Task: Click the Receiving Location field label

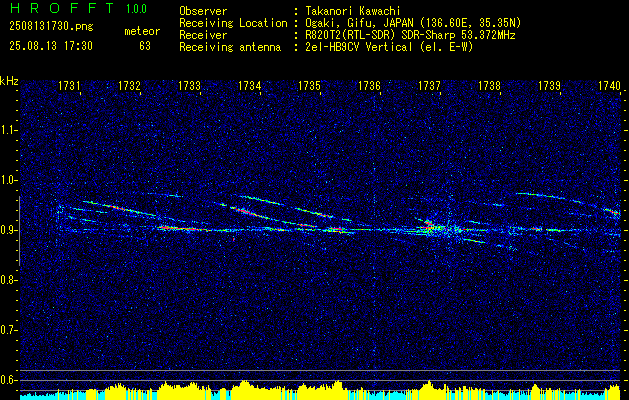Action: (233, 23)
